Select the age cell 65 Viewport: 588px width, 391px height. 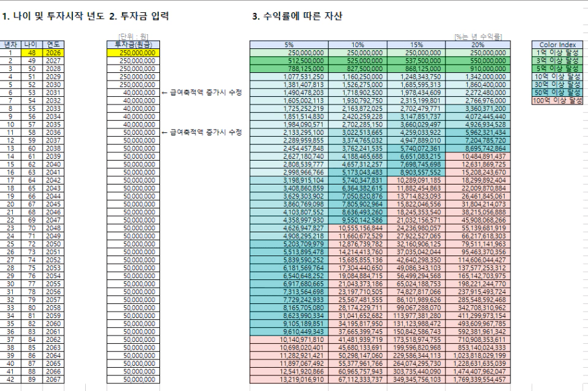[32, 188]
